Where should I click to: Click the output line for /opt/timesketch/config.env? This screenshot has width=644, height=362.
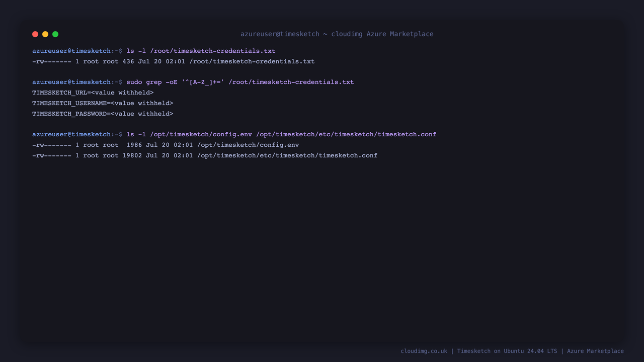(166, 145)
